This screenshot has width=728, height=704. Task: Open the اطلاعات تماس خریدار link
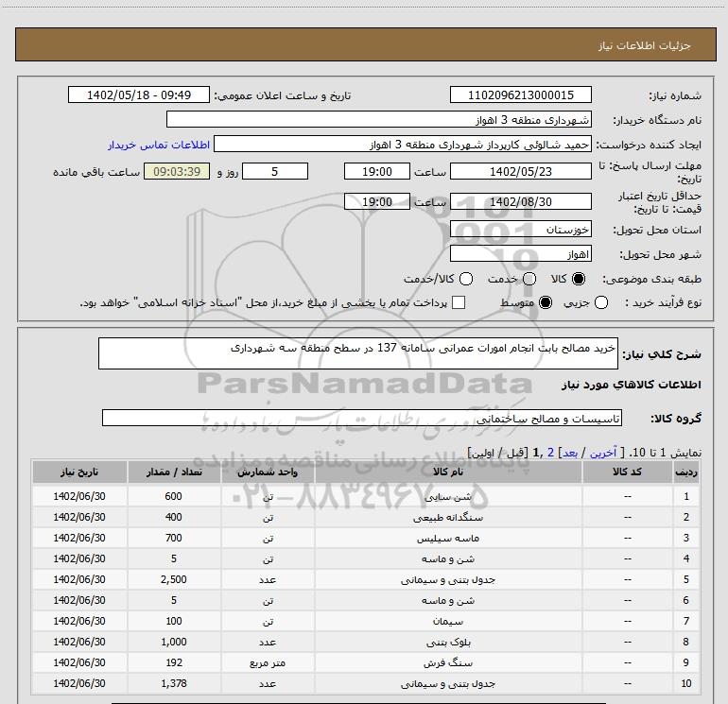[x=159, y=145]
